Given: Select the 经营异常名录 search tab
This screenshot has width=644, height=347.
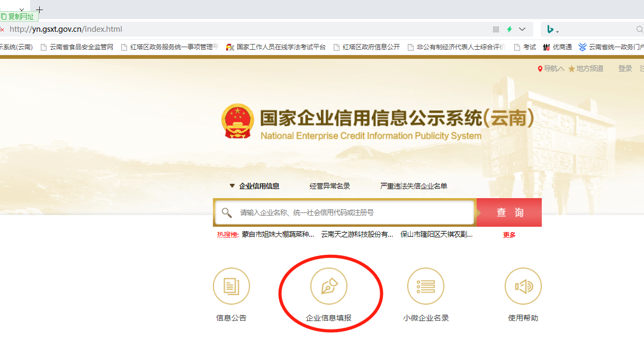Looking at the screenshot, I should pos(330,186).
